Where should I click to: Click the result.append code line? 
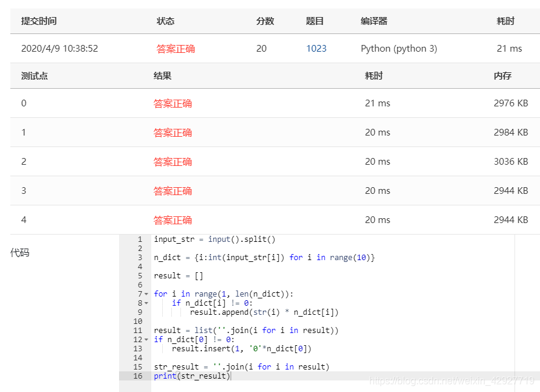(x=264, y=312)
